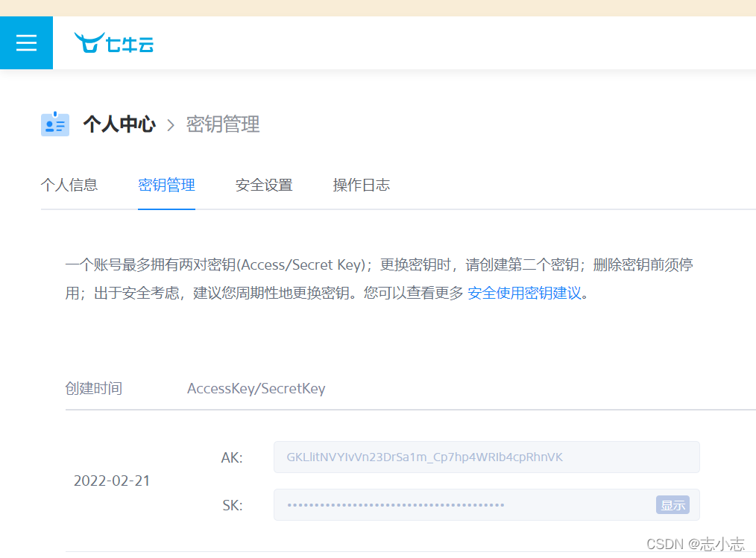
Task: Go to 个人中心 breadcrumb
Action: click(x=119, y=124)
